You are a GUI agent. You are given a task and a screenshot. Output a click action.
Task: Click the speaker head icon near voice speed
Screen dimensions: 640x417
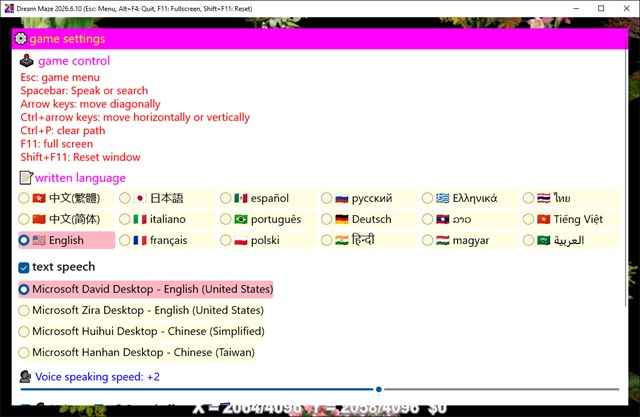click(25, 377)
